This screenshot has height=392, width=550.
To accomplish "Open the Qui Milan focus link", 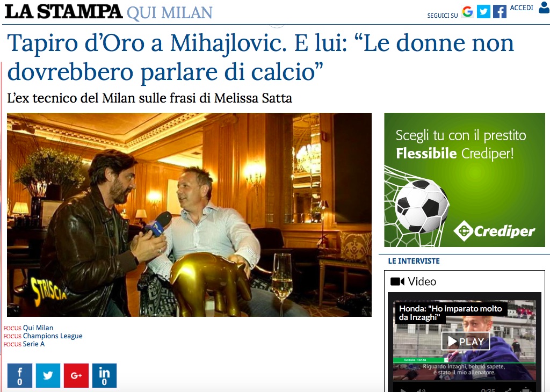I will [x=38, y=328].
